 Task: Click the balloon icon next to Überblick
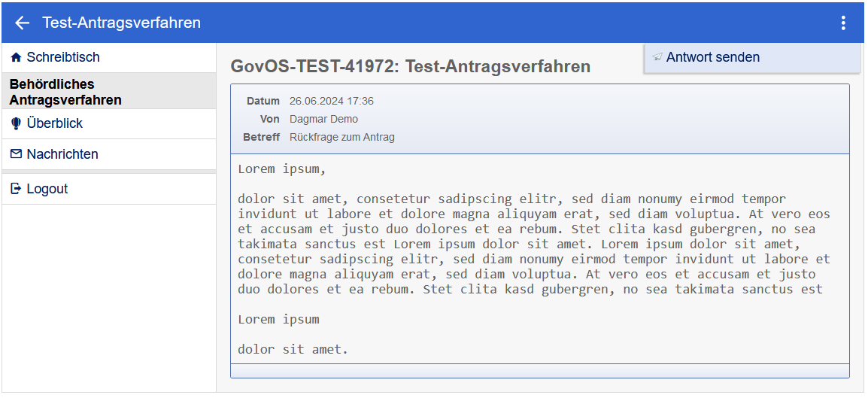[x=17, y=123]
